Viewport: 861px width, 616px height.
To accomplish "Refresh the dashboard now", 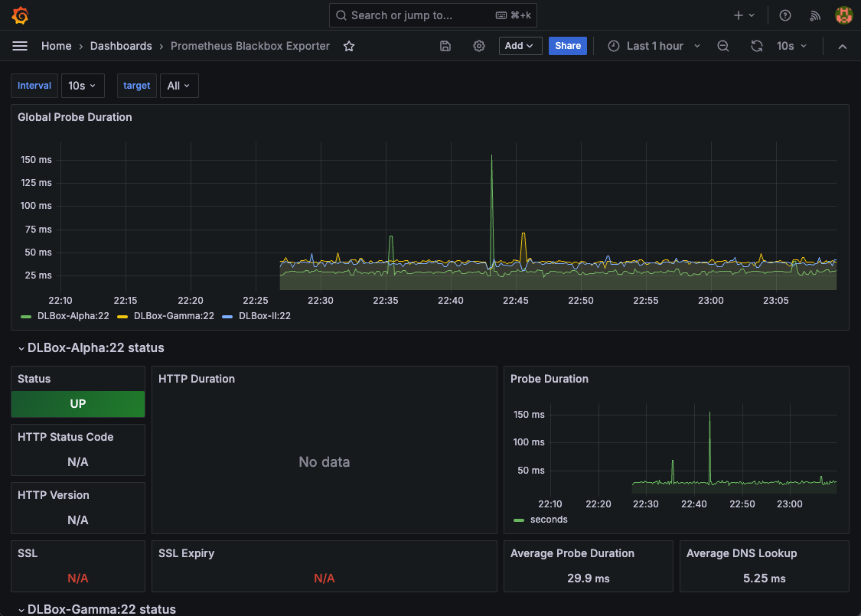I will 757,46.
